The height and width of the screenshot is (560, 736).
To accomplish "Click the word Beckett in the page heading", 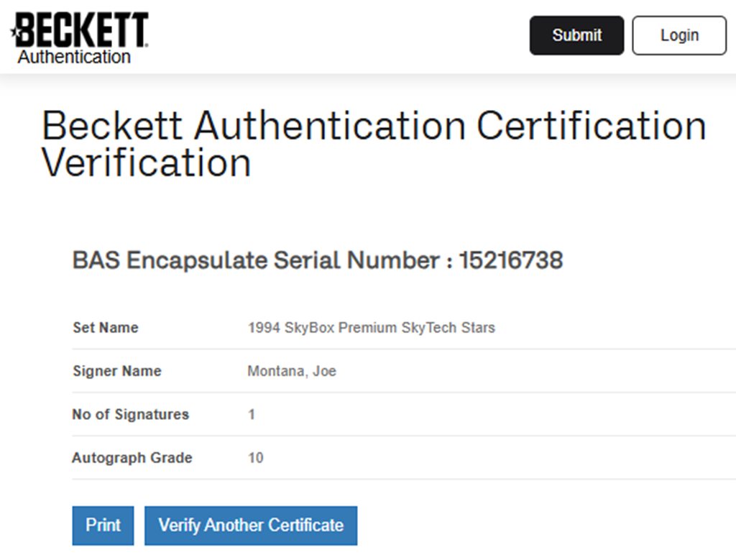I will click(113, 127).
